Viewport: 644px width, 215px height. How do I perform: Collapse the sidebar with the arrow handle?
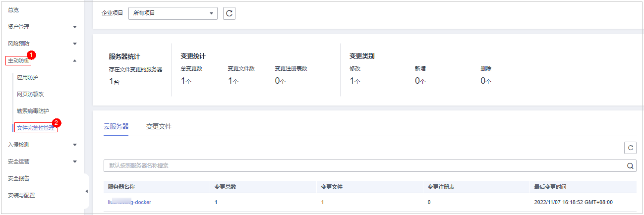click(86, 191)
